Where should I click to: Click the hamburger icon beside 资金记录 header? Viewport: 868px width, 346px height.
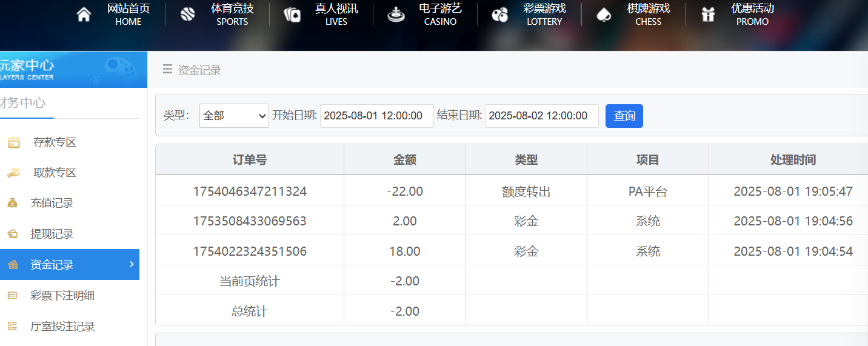pyautogui.click(x=167, y=70)
